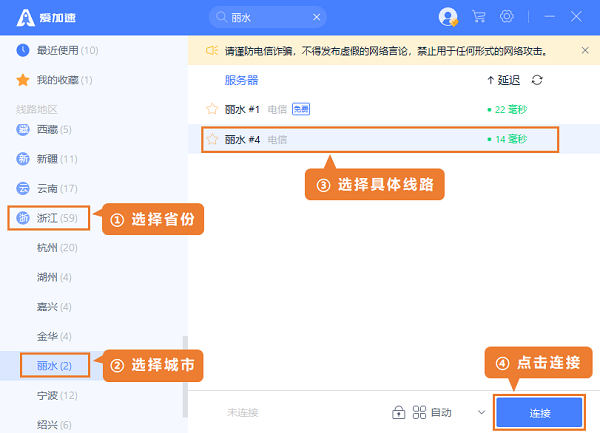
Task: Click the 新 badge icon for 新疆
Action: tap(23, 159)
